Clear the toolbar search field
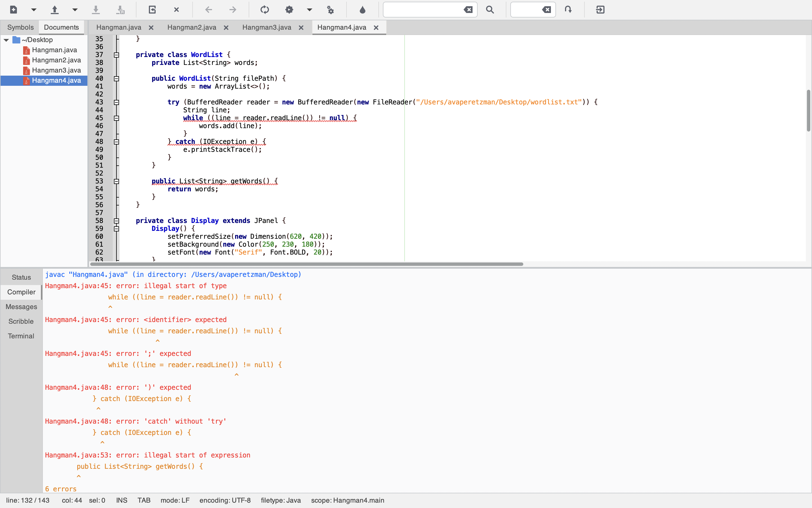 pyautogui.click(x=468, y=10)
